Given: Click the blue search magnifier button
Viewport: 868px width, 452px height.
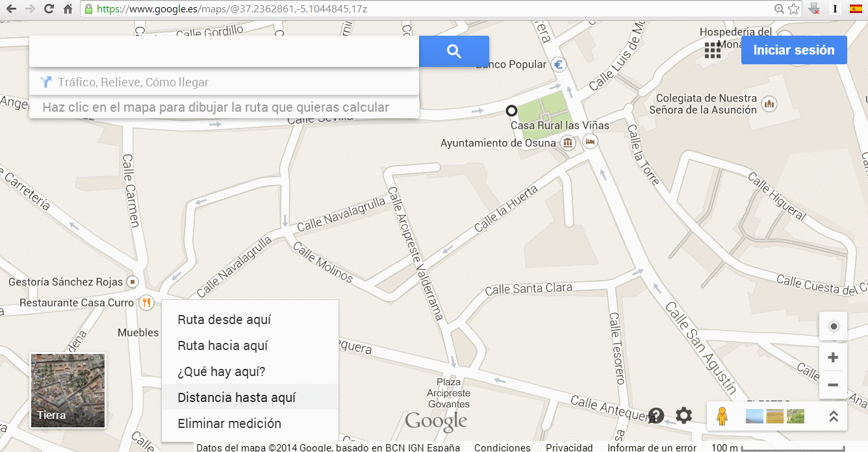Looking at the screenshot, I should pos(453,51).
